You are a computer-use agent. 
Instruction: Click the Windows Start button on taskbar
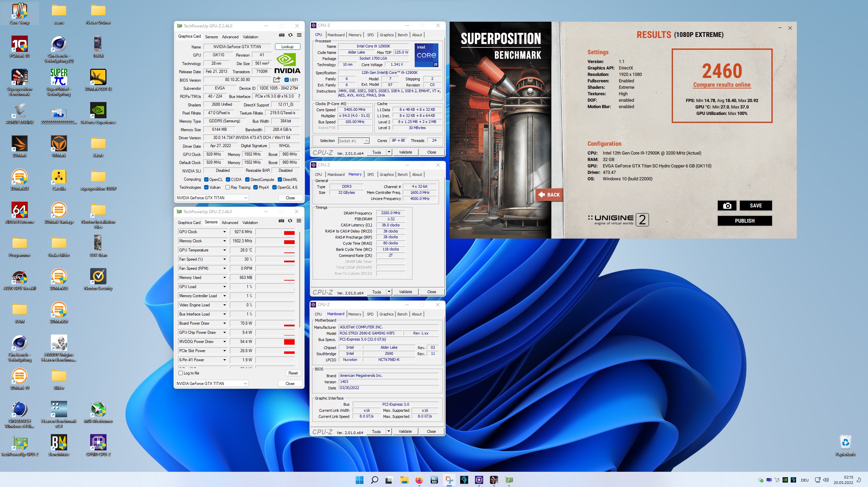point(360,480)
